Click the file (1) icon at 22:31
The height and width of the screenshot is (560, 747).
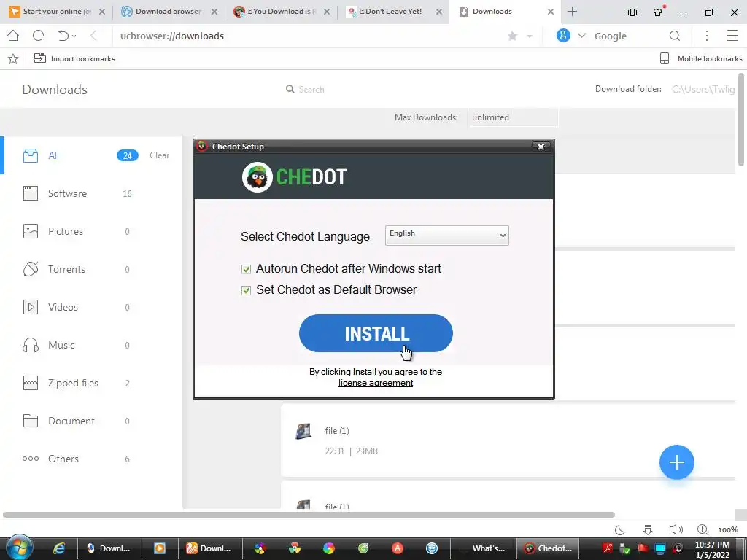(303, 431)
